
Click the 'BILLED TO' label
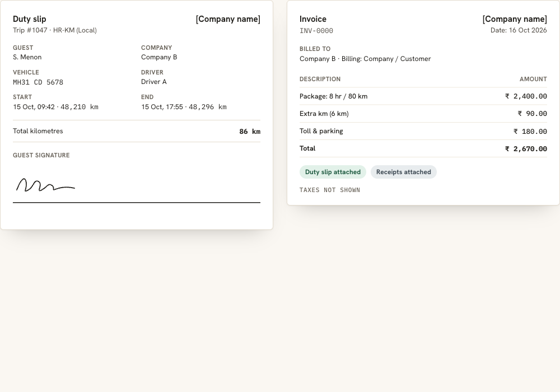click(315, 49)
